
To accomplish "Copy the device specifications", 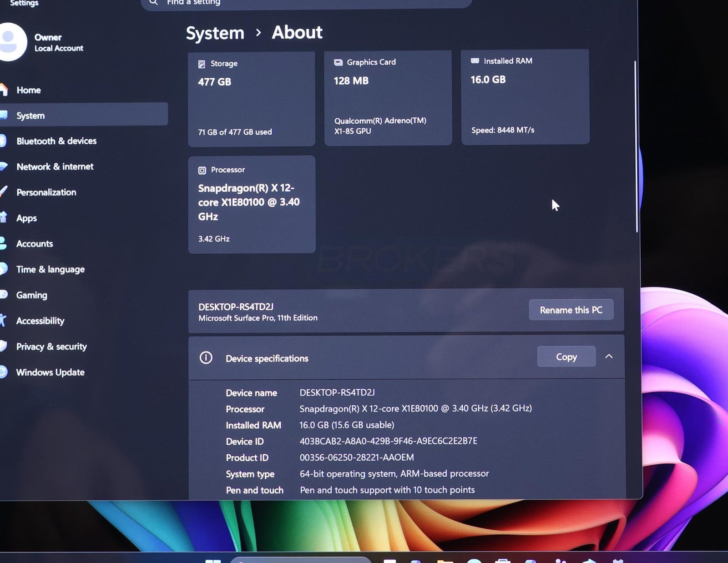I will coord(566,357).
